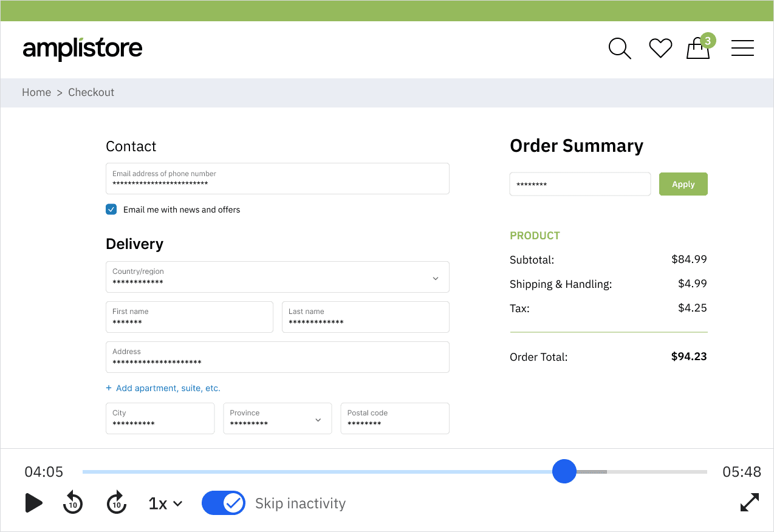Open the wishlist heart icon
Viewport: 774px width, 532px height.
tap(660, 49)
